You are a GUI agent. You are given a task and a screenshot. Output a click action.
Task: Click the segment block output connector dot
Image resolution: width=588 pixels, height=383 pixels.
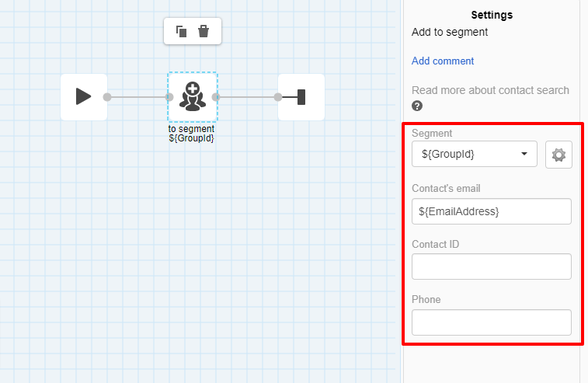[x=216, y=97]
